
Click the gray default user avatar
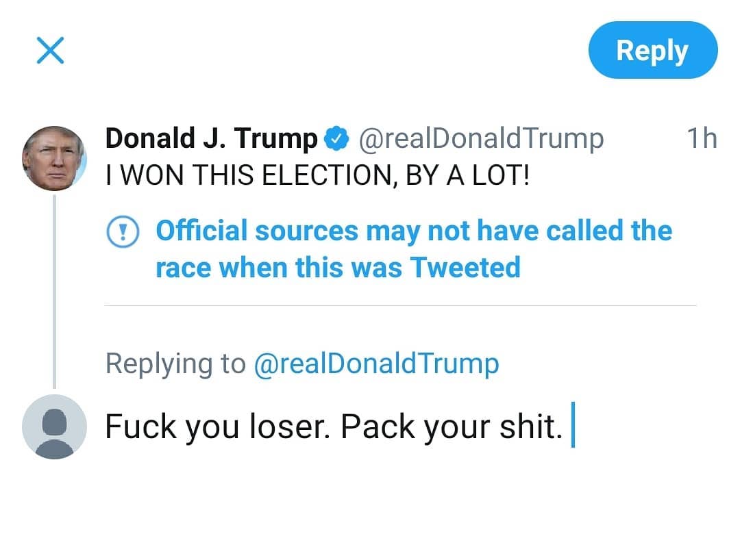pos(54,427)
